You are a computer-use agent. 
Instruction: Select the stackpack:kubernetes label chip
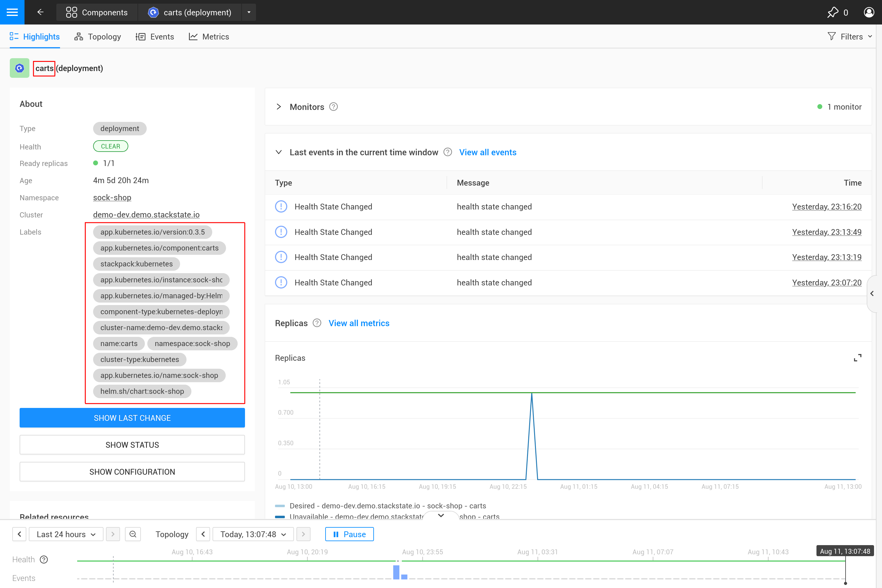point(136,264)
